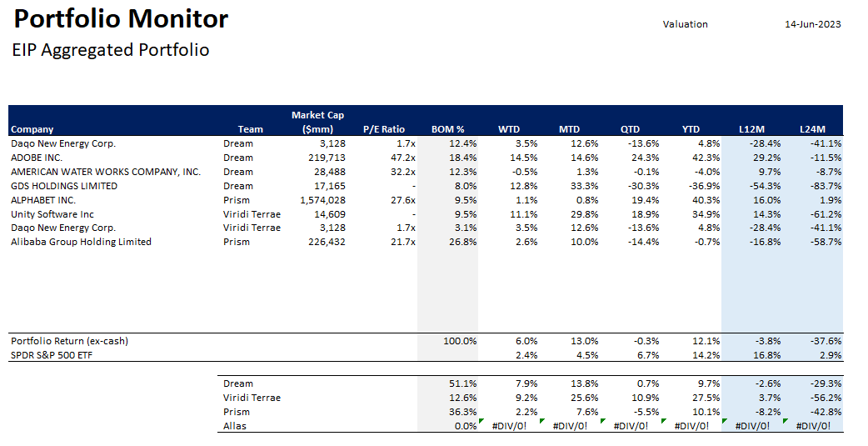Click Unity Software MTD 29.8%

coord(585,214)
